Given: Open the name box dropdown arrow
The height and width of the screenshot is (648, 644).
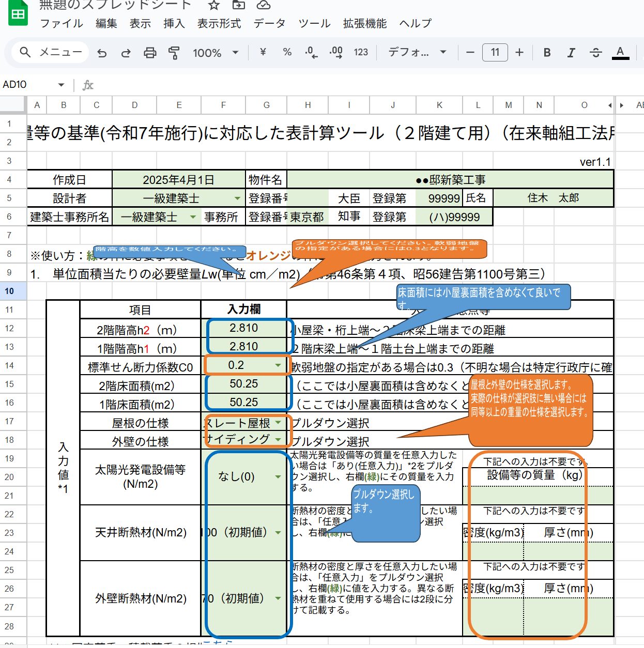Looking at the screenshot, I should [x=61, y=85].
